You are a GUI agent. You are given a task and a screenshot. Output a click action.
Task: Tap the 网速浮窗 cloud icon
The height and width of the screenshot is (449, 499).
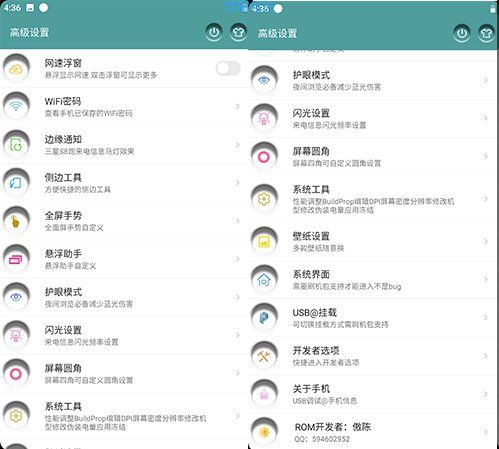click(16, 68)
